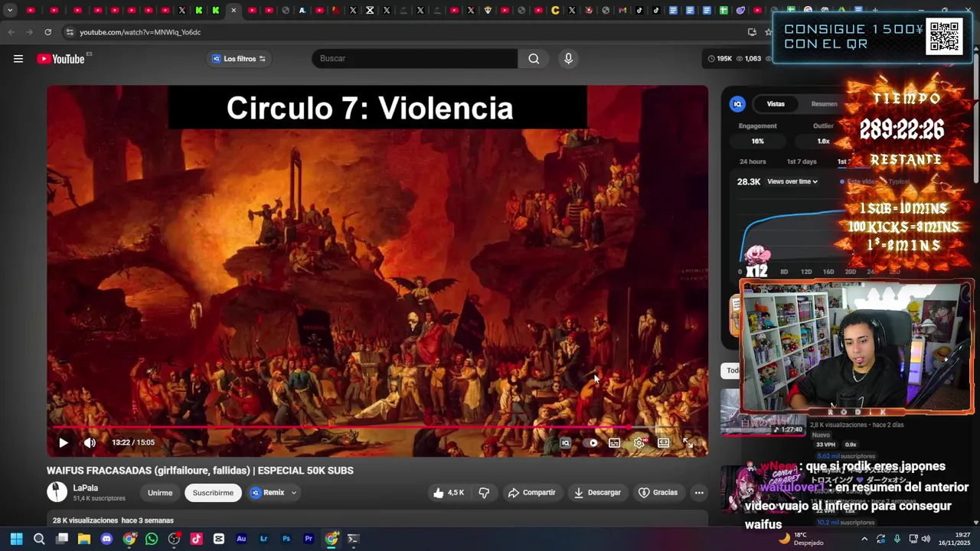Expand the browser tab search chevron

coord(10,11)
